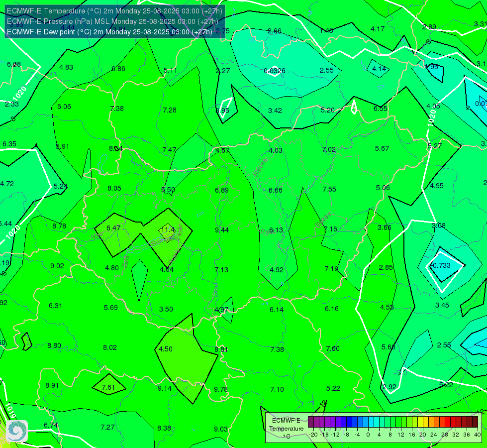Click the 6.47 value on the map
487x448 pixels.
(x=113, y=228)
